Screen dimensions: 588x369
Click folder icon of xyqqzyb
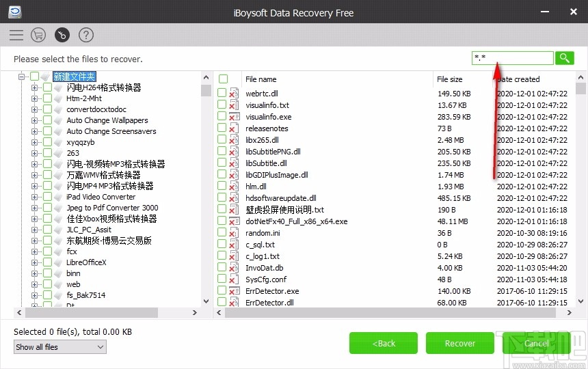point(58,142)
